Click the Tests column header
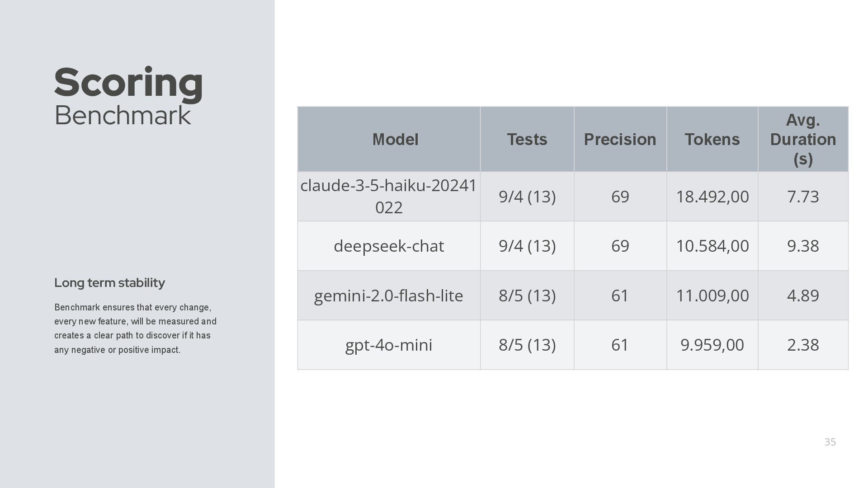Viewport: 868px width, 488px height. coord(527,139)
